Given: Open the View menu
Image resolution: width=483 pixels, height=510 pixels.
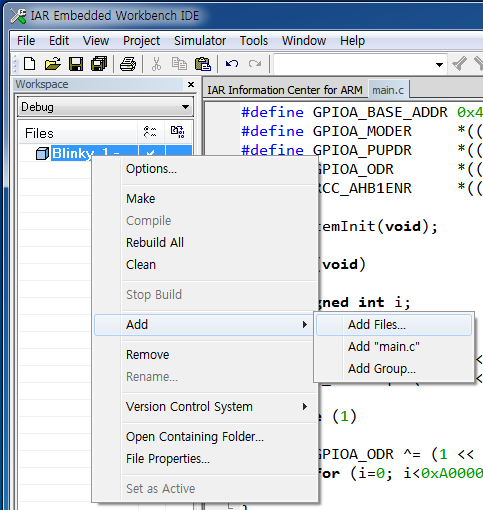Looking at the screenshot, I should (x=96, y=41).
